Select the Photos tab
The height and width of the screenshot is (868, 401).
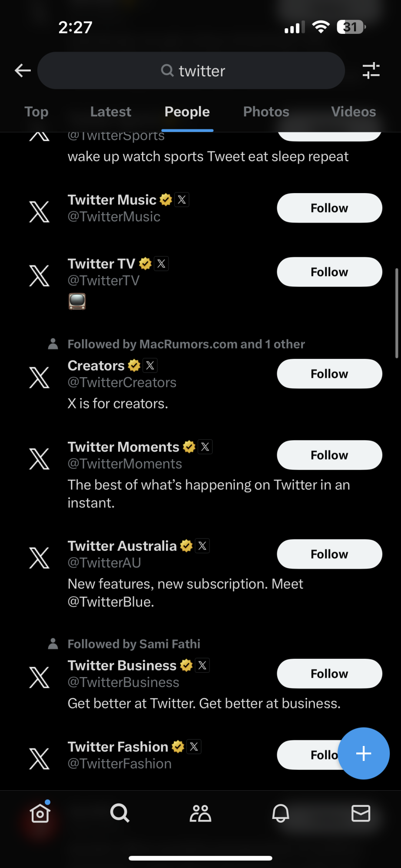pyautogui.click(x=266, y=112)
